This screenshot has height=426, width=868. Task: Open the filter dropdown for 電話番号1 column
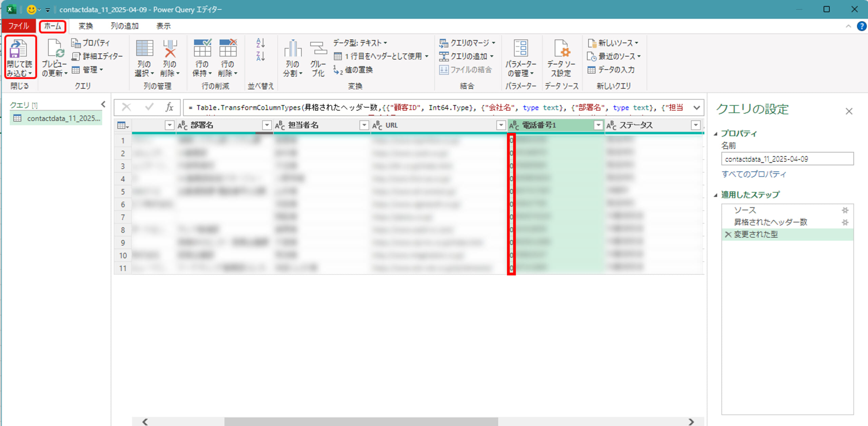coord(598,125)
